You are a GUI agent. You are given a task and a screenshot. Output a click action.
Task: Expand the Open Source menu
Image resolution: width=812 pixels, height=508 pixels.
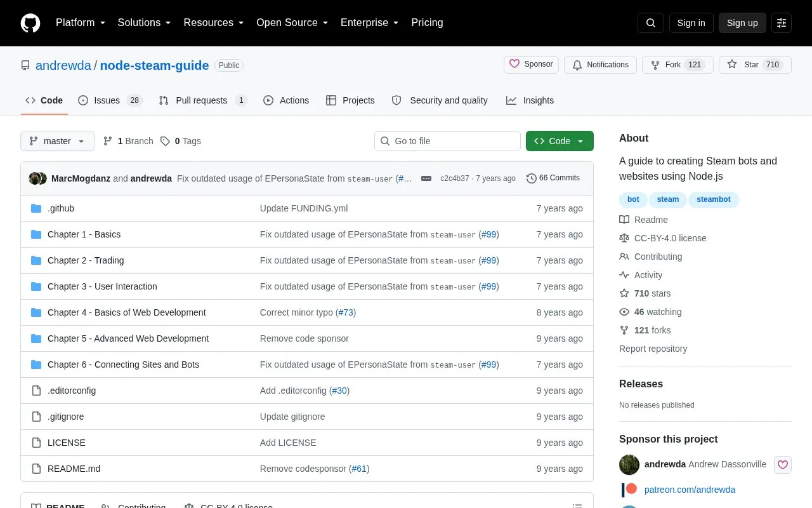(292, 23)
